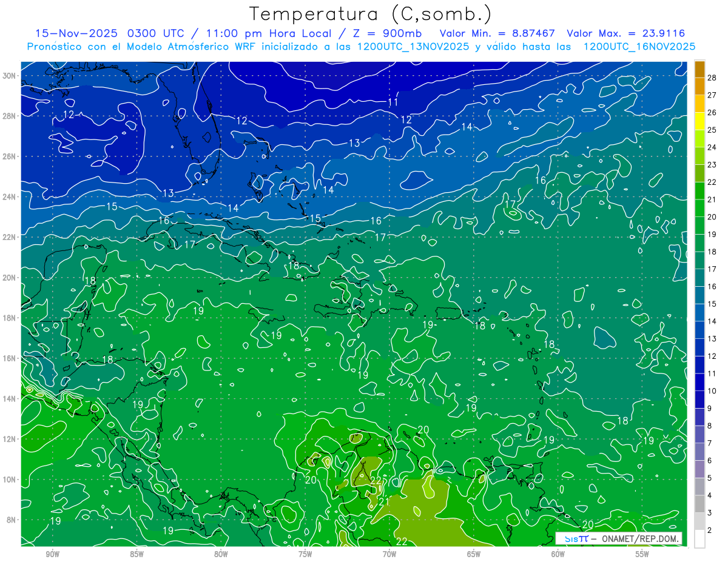Pick the white swatch below legend value 2
The width and height of the screenshot is (728, 562).
tap(699, 539)
